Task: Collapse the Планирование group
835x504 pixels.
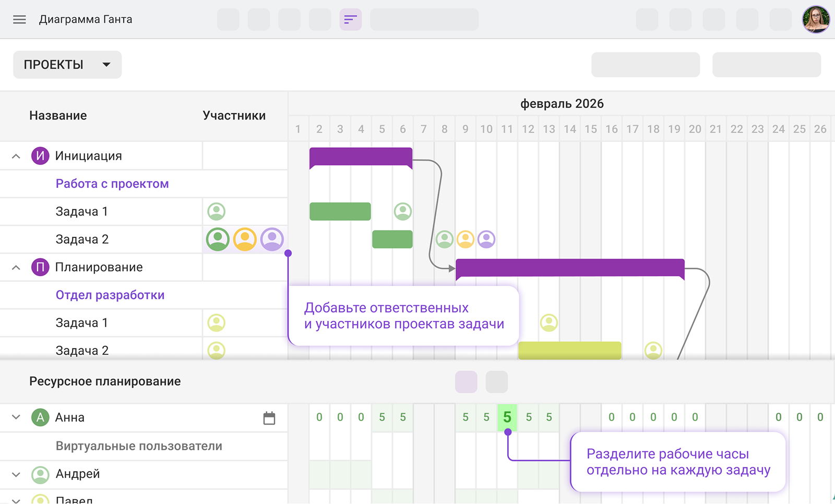Action: [16, 267]
